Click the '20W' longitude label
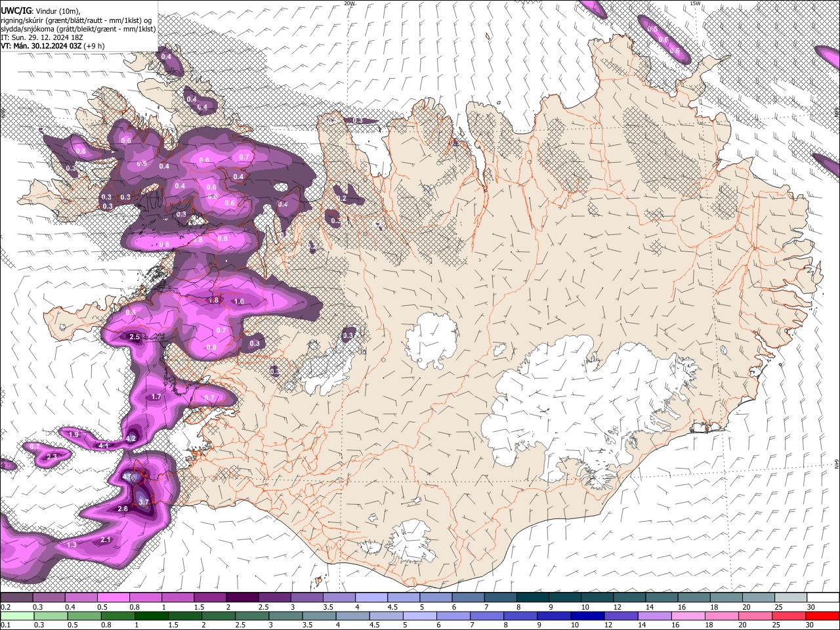This screenshot has width=840, height=630. [348, 3]
